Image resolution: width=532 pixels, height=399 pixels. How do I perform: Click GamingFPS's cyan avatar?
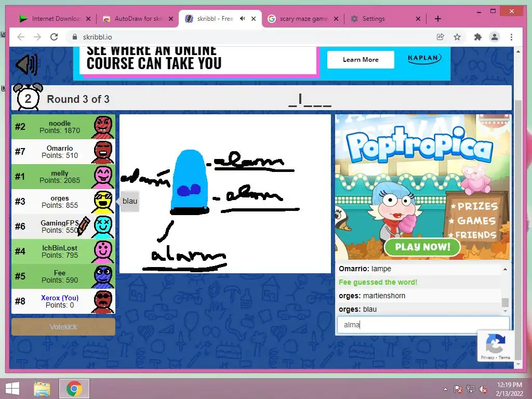pos(103,227)
